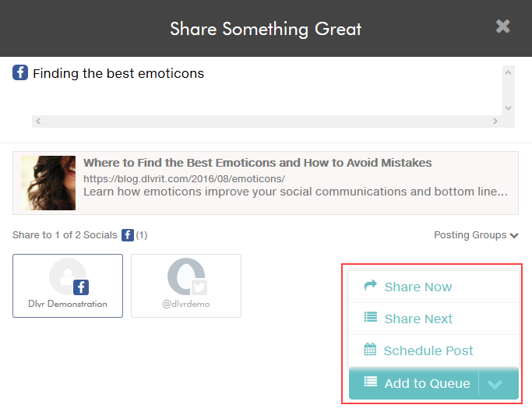This screenshot has height=412, width=532.
Task: Enable the @dlvrdemo Twitter account
Action: (x=186, y=286)
